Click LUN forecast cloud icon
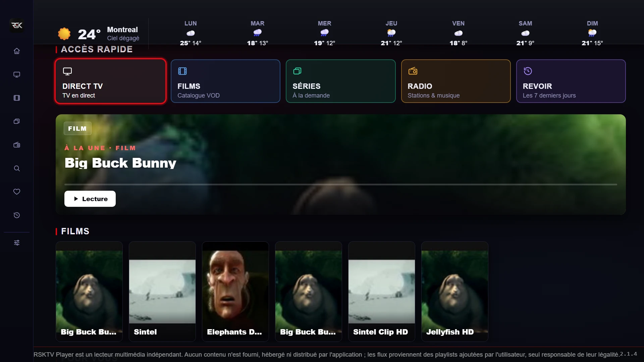This screenshot has width=644, height=362. pyautogui.click(x=191, y=33)
